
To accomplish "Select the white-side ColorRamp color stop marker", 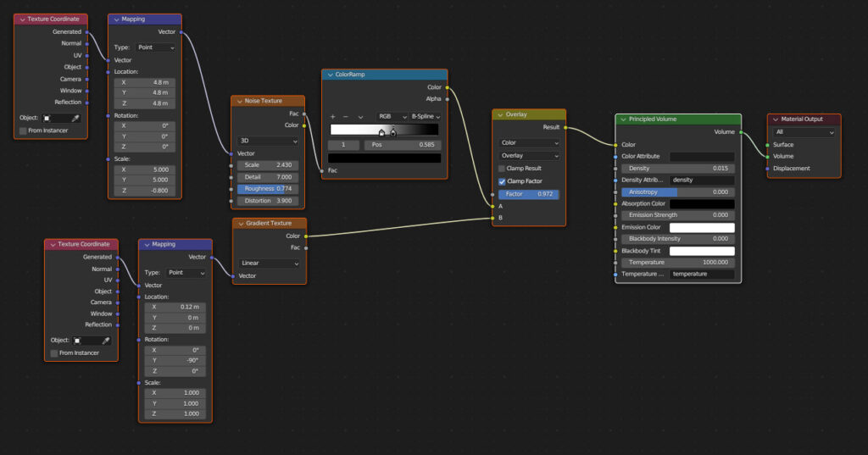I will [x=381, y=132].
